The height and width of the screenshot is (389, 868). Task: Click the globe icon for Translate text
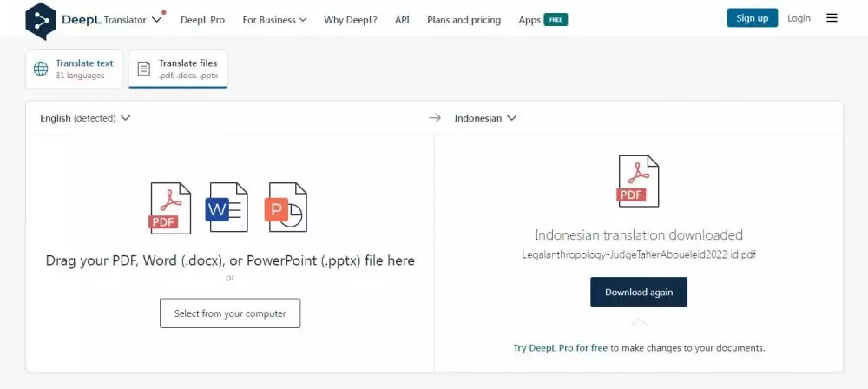[41, 69]
